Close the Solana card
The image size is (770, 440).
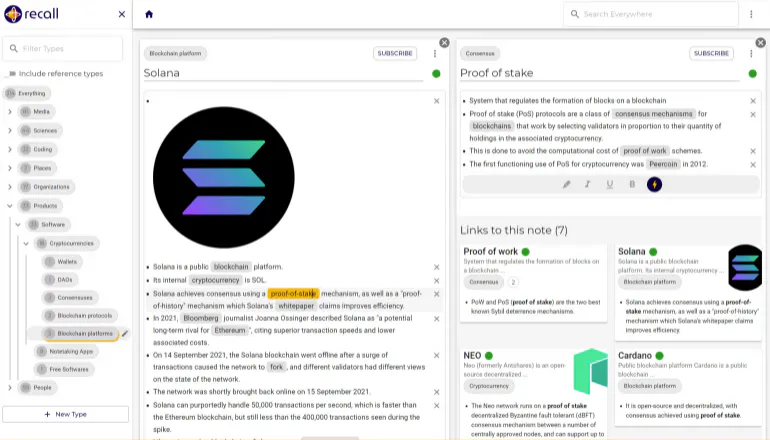(444, 43)
